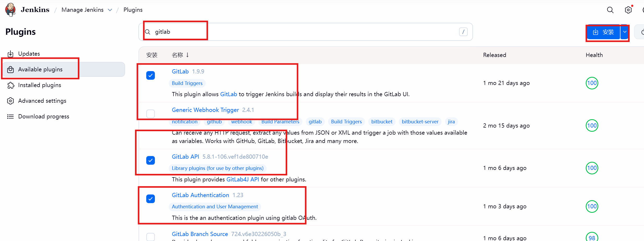Open Installed plugins page
644x241 pixels.
coord(39,85)
